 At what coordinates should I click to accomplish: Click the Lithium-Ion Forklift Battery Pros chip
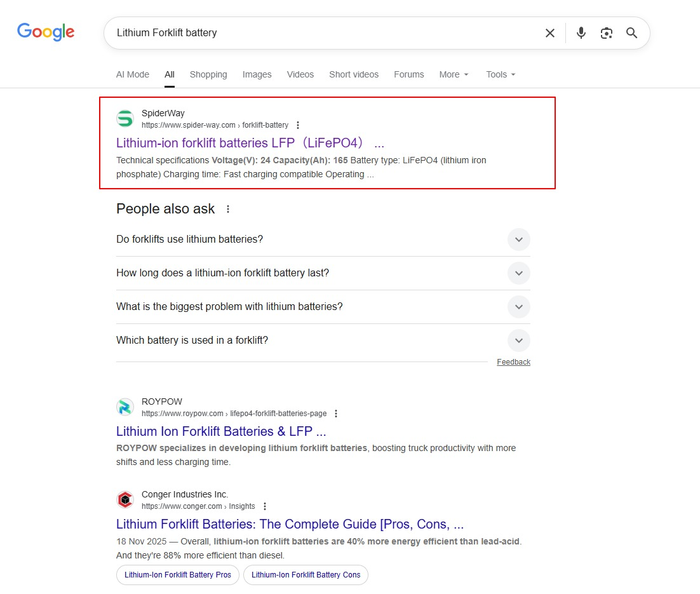178,575
